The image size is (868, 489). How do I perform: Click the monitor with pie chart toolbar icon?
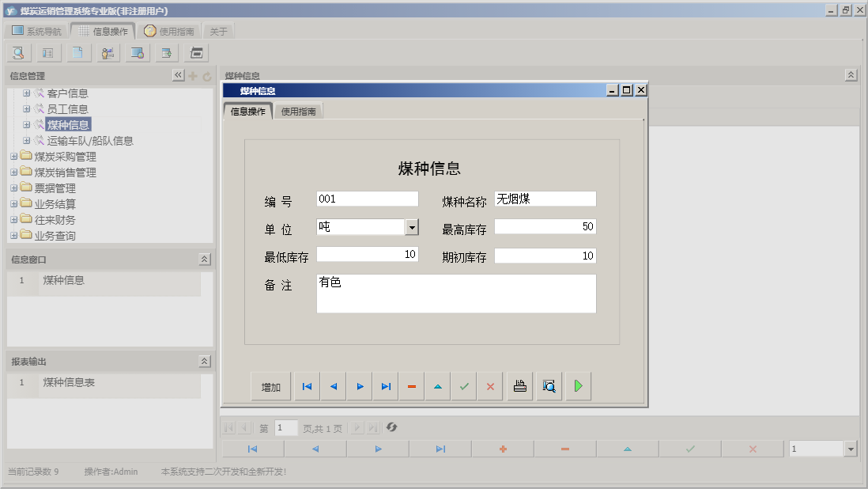137,52
